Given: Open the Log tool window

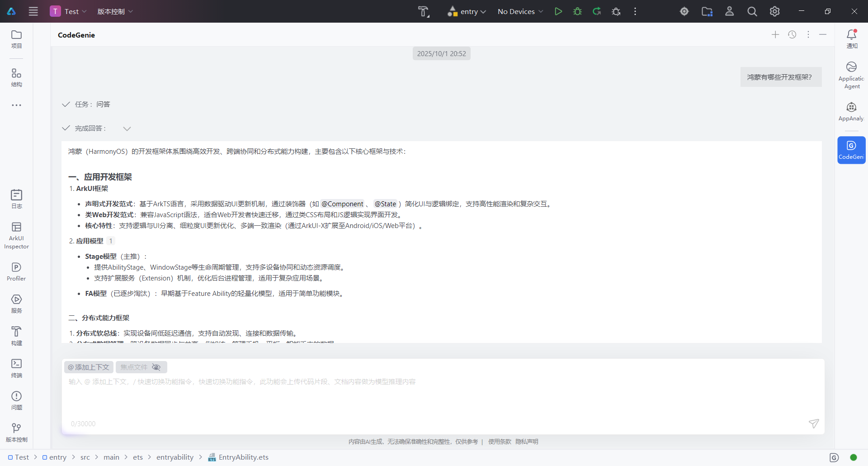Looking at the screenshot, I should tap(17, 199).
